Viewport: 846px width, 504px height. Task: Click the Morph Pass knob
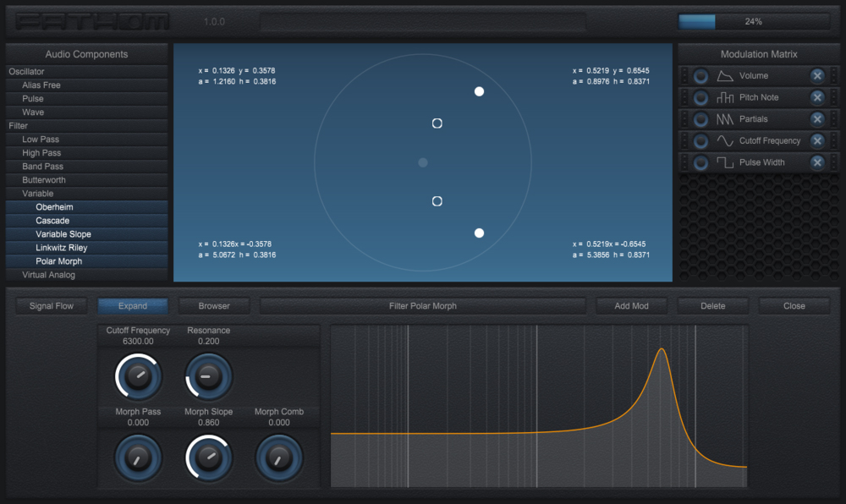[138, 457]
